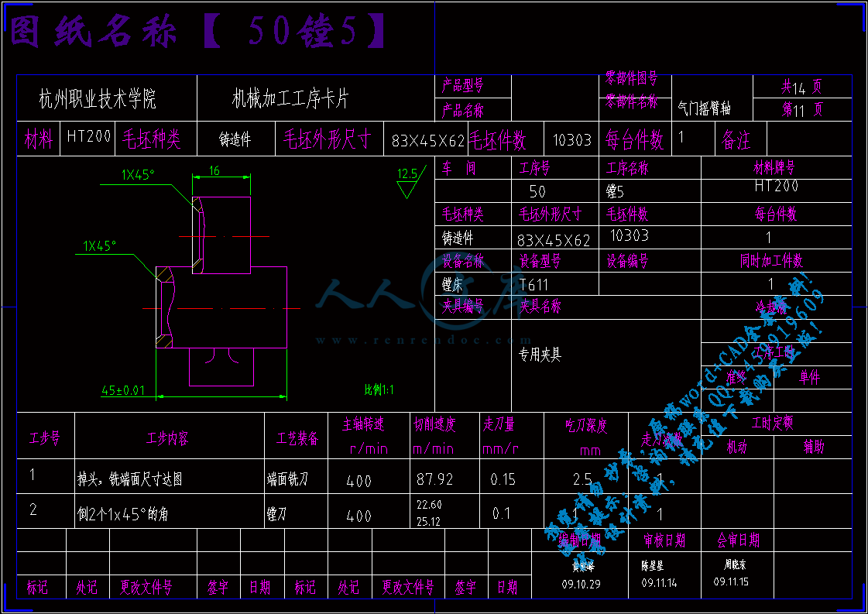
Task: Click the '吃刀深度' column header
Action: [x=586, y=425]
